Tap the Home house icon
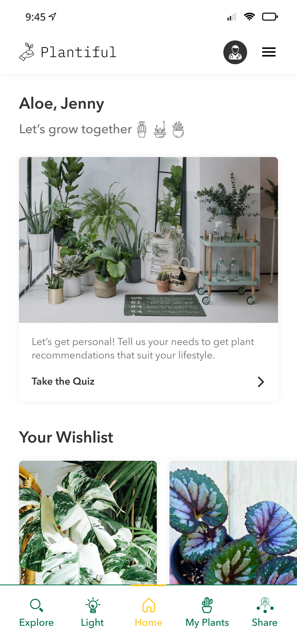Image resolution: width=297 pixels, height=644 pixels. pyautogui.click(x=149, y=605)
